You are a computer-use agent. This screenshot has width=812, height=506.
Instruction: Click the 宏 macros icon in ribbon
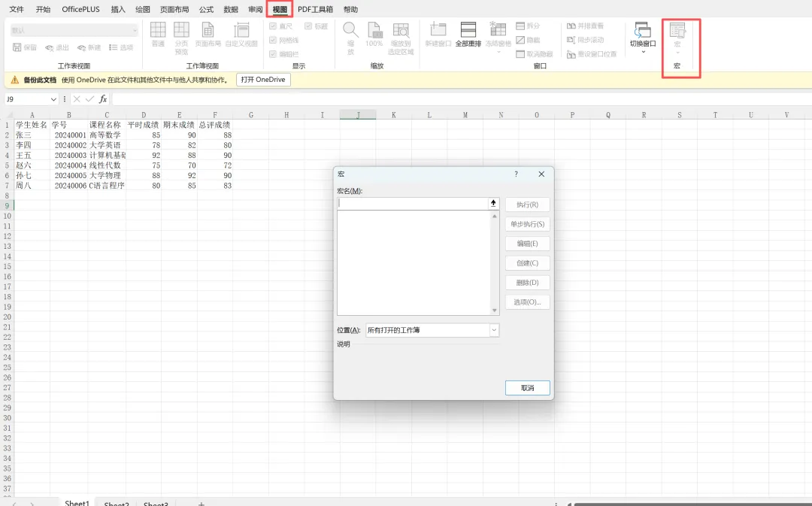coord(677,30)
